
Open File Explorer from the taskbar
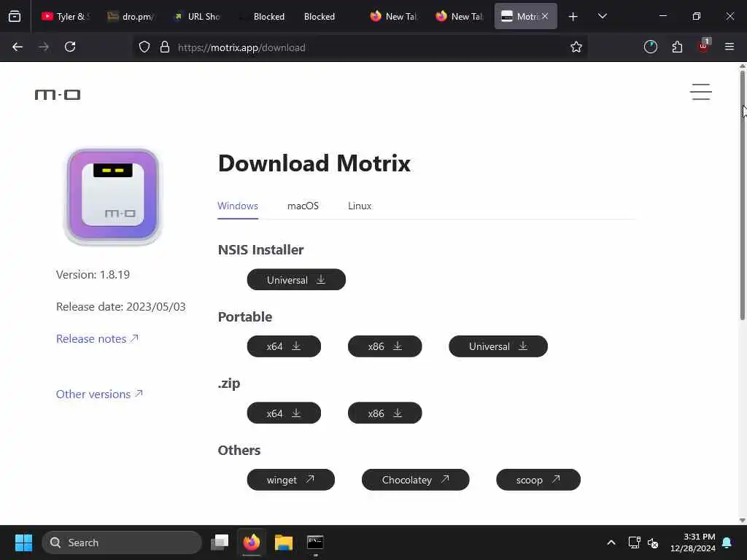coord(284,542)
